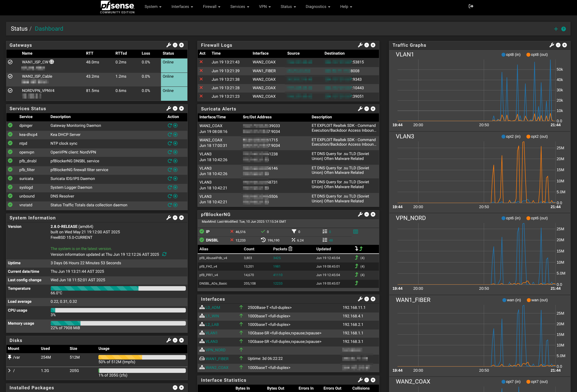The width and height of the screenshot is (577, 392).
Task: Click the clear packets trash icon
Action: coord(290,249)
